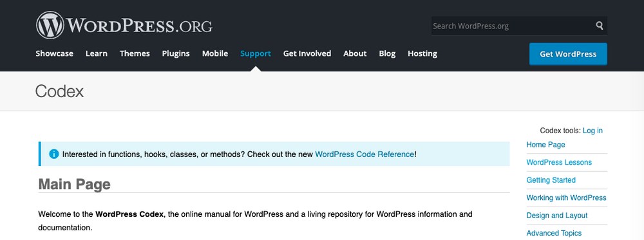Viewport: 644px width, 240px height.
Task: Open Working with WordPress sidebar link
Action: (566, 198)
